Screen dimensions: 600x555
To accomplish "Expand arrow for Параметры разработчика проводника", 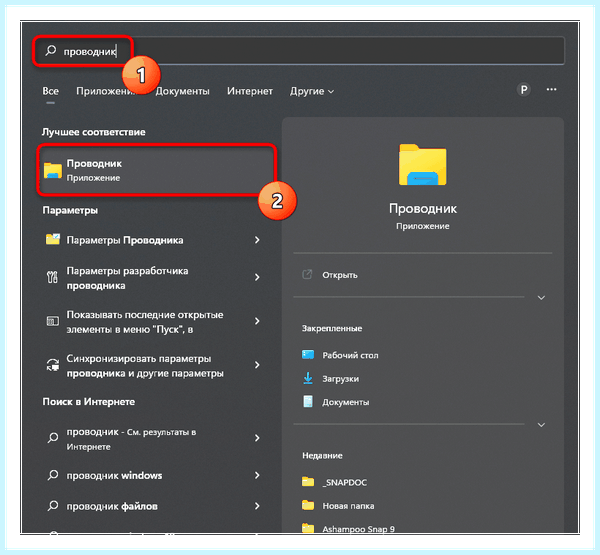I will (x=257, y=277).
